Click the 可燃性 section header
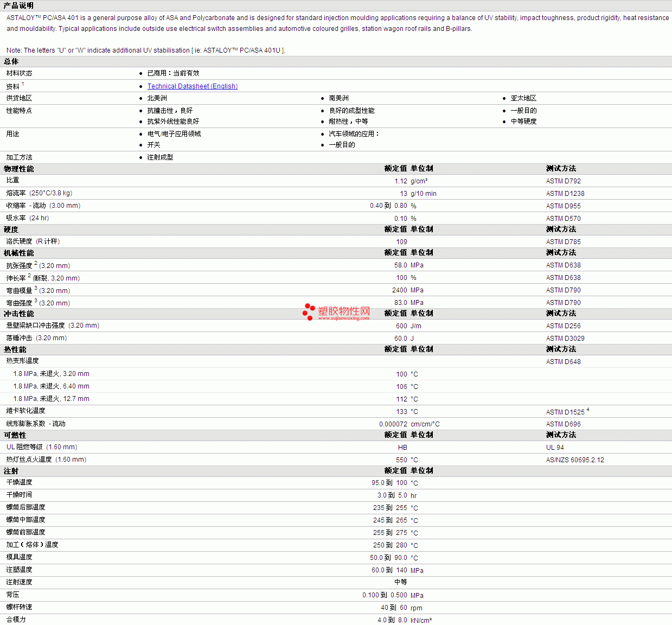Viewport: 672px width, 625px height. pos(15,436)
